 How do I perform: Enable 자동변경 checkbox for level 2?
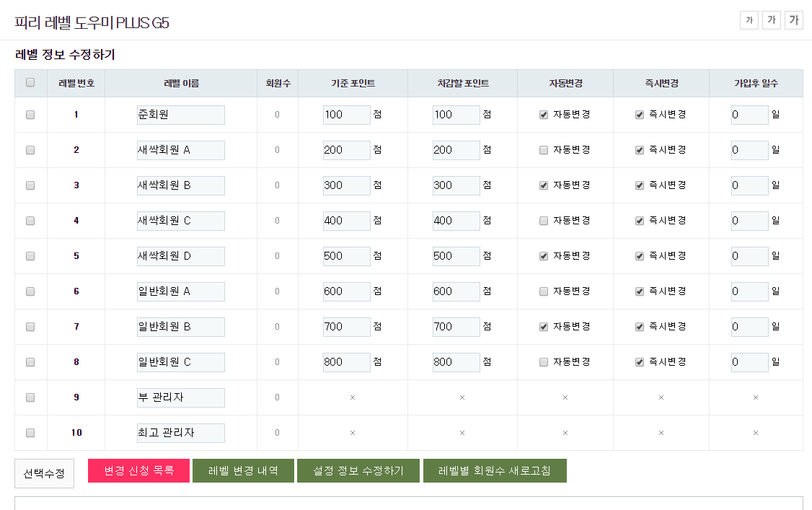[544, 150]
